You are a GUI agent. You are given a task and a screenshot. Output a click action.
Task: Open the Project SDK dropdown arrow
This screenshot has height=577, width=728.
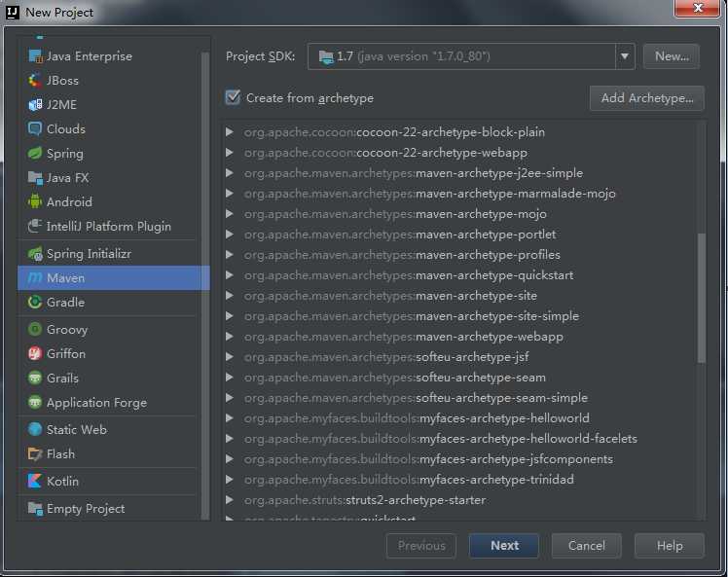click(x=625, y=56)
